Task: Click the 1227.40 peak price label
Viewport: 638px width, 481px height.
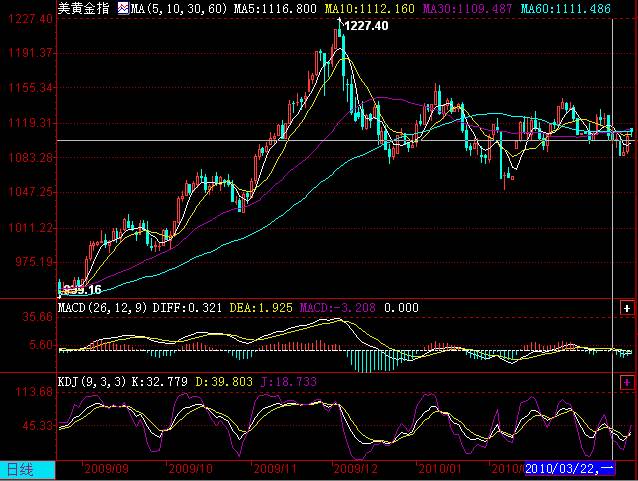Action: pyautogui.click(x=366, y=26)
